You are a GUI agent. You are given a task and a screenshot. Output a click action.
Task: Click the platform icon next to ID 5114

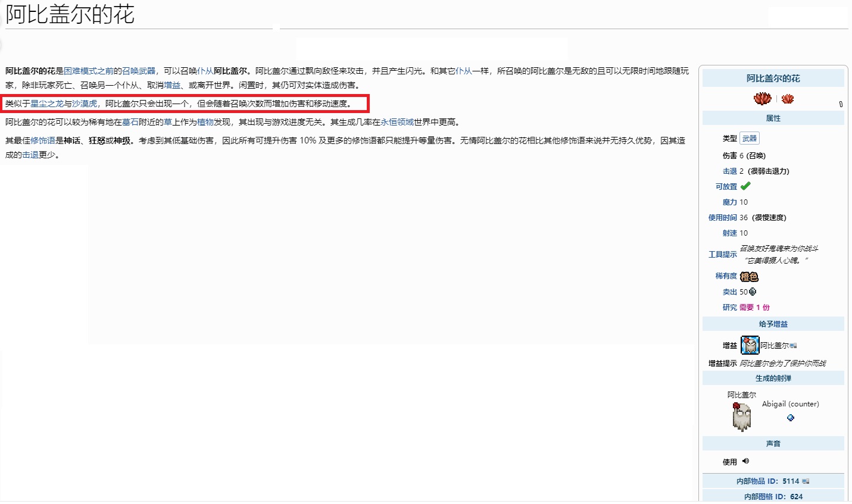(x=806, y=481)
